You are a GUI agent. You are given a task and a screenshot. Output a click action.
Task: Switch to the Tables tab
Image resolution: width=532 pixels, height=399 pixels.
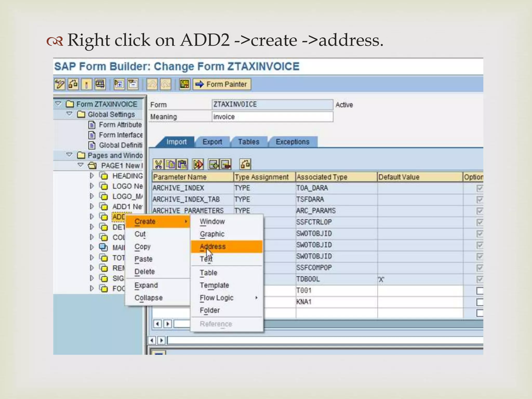coord(249,142)
